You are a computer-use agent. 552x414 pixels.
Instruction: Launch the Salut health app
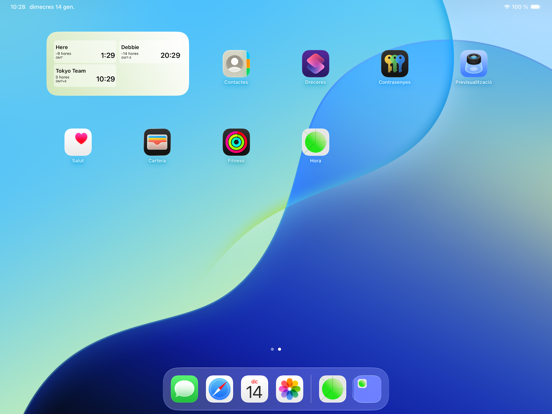[x=78, y=142]
